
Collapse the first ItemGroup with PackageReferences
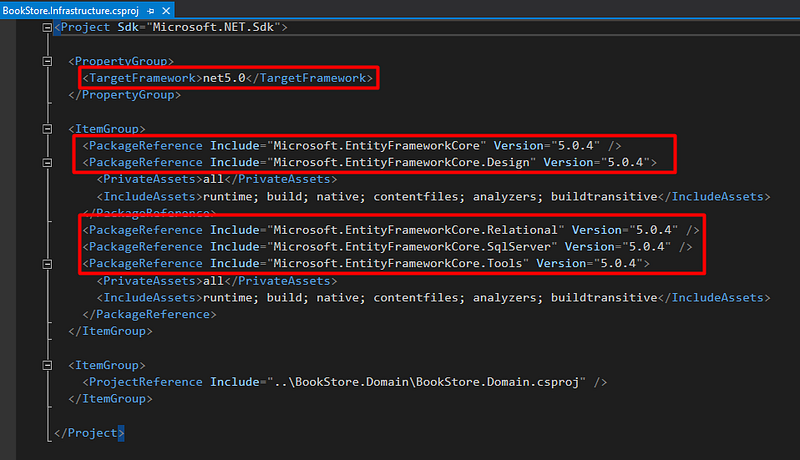click(47, 129)
